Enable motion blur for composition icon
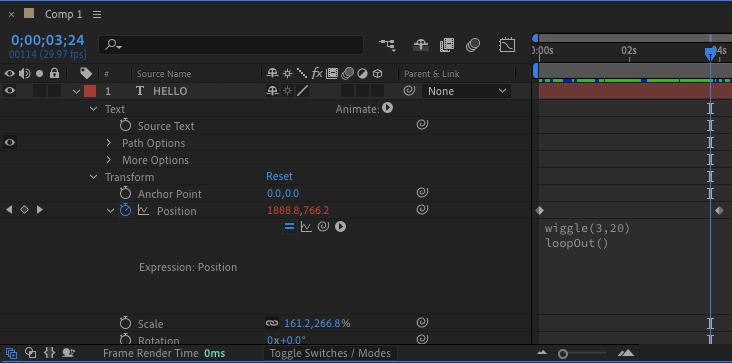Image resolution: width=732 pixels, height=363 pixels. pyautogui.click(x=473, y=45)
